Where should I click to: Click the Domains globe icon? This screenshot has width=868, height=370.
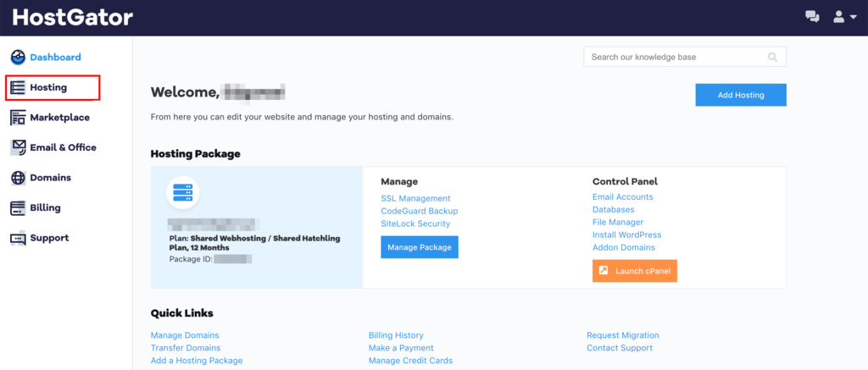coord(19,178)
